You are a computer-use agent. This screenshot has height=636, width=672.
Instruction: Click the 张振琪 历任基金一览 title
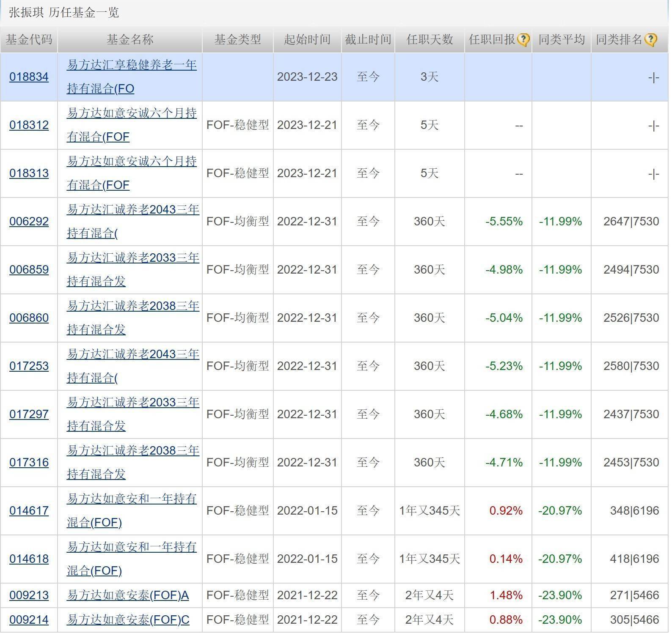tap(64, 12)
